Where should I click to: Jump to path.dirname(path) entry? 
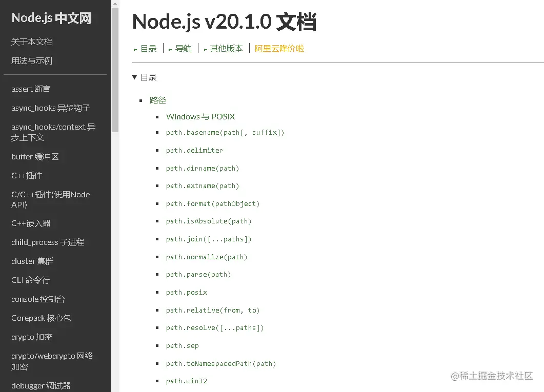pyautogui.click(x=202, y=168)
